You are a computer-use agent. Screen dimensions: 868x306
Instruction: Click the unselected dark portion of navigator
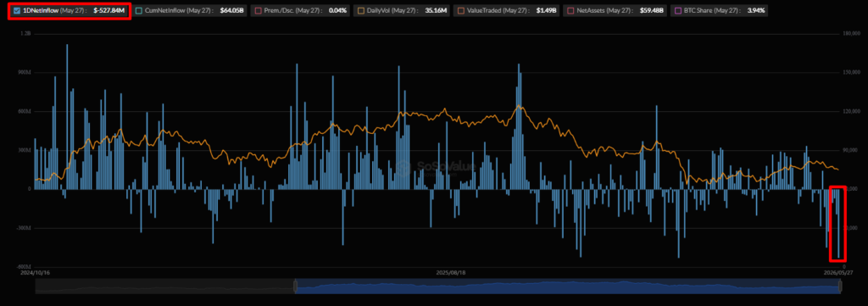click(x=164, y=286)
